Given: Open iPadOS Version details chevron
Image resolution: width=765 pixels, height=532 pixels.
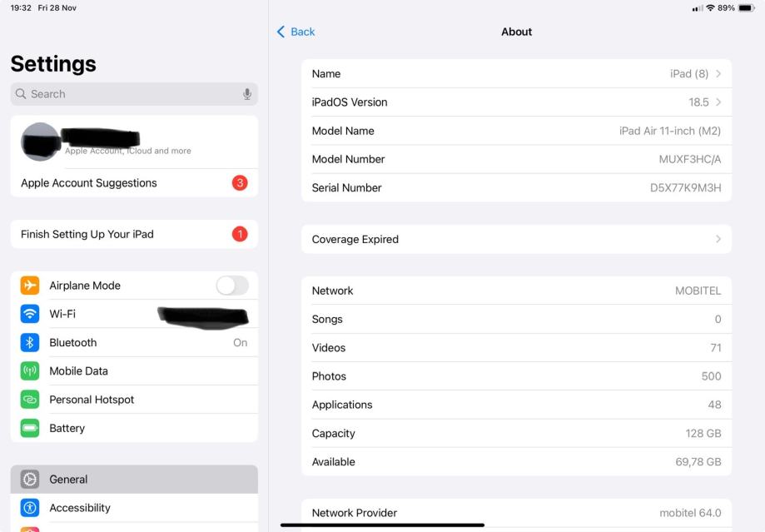Looking at the screenshot, I should [718, 102].
